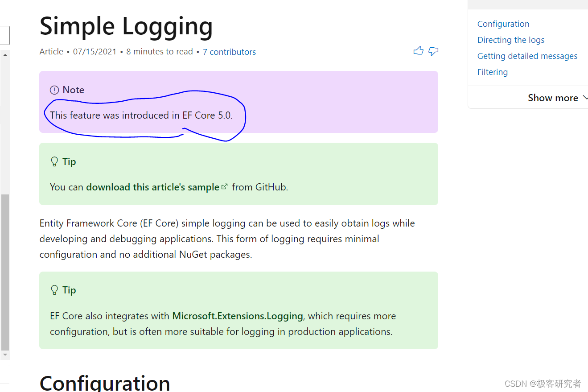588x392 pixels.
Task: Click the thumbs down feedback icon
Action: 433,51
